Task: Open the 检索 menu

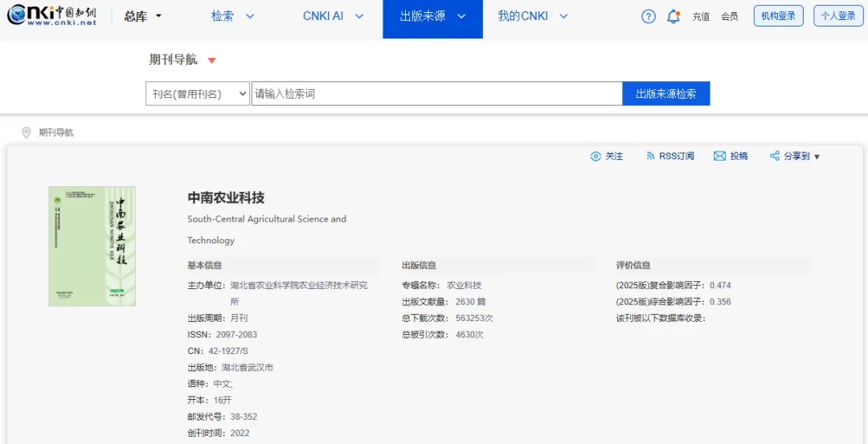Action: (223, 17)
